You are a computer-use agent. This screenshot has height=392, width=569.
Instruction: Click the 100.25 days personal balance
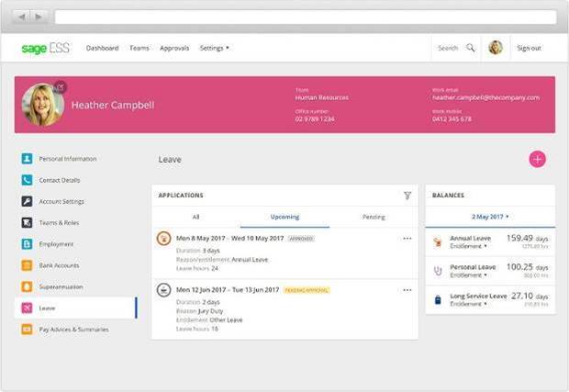coord(527,267)
